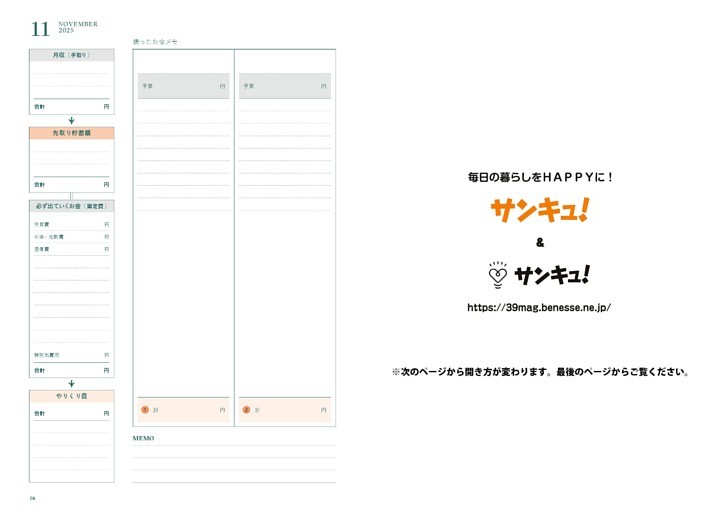Click the 特別出費用 row

coord(72,355)
